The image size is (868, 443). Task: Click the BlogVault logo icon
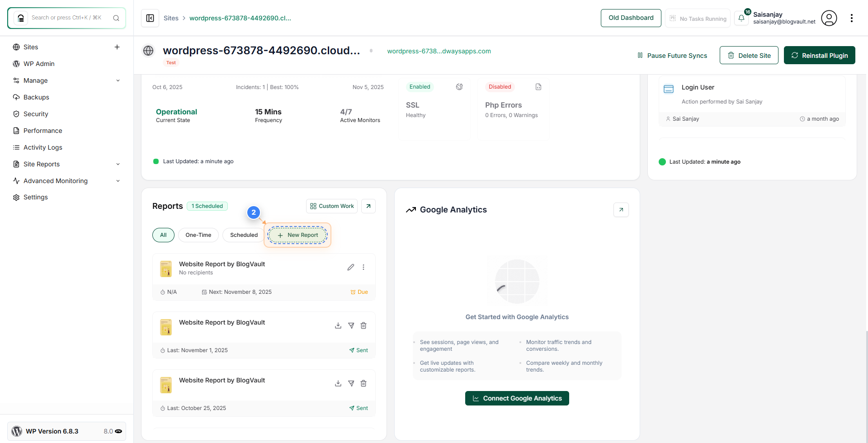[21, 18]
